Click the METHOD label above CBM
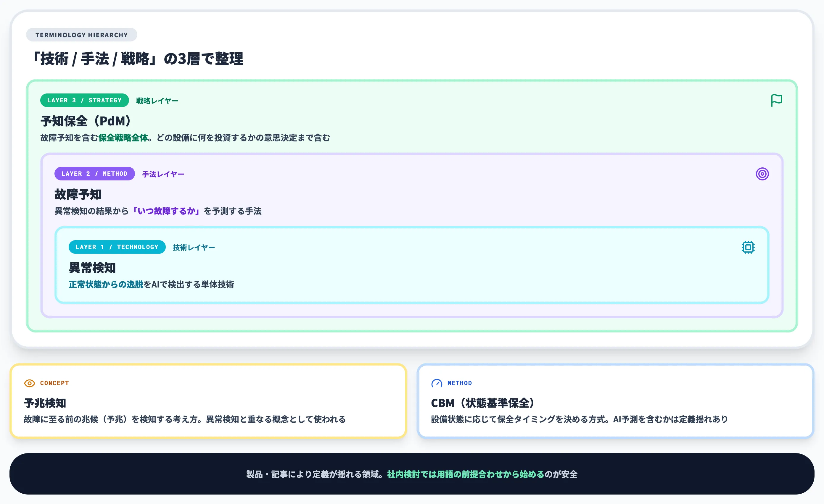Viewport: 824px width, 504px height. (460, 383)
